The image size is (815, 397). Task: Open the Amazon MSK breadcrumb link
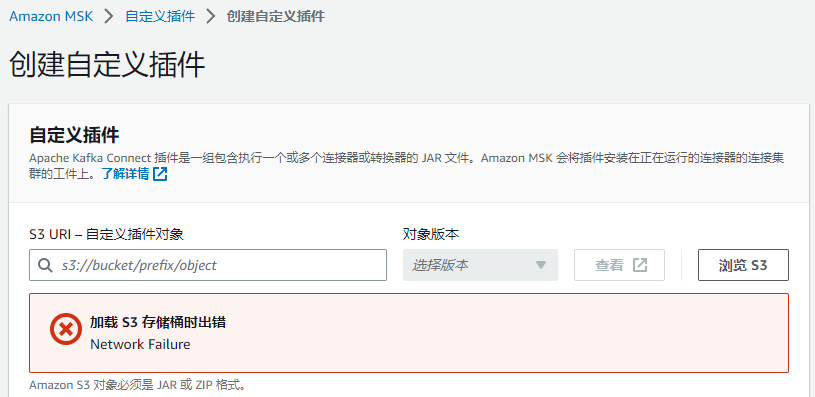(x=51, y=16)
